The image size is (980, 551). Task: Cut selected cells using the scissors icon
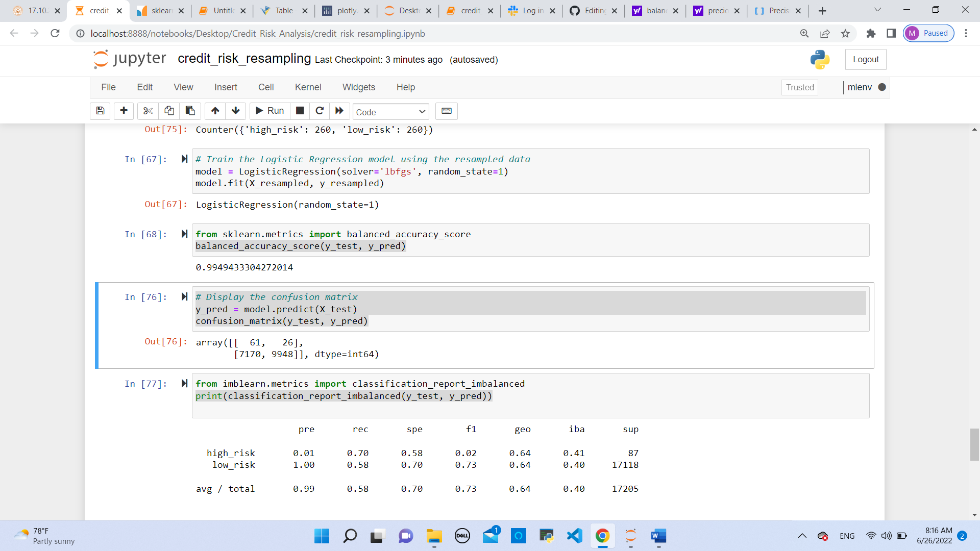pos(148,111)
